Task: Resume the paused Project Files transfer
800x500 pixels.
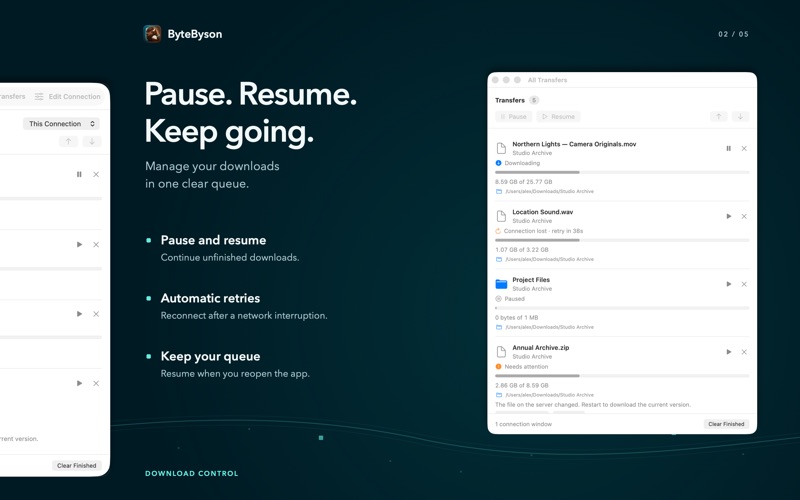Action: [x=729, y=284]
